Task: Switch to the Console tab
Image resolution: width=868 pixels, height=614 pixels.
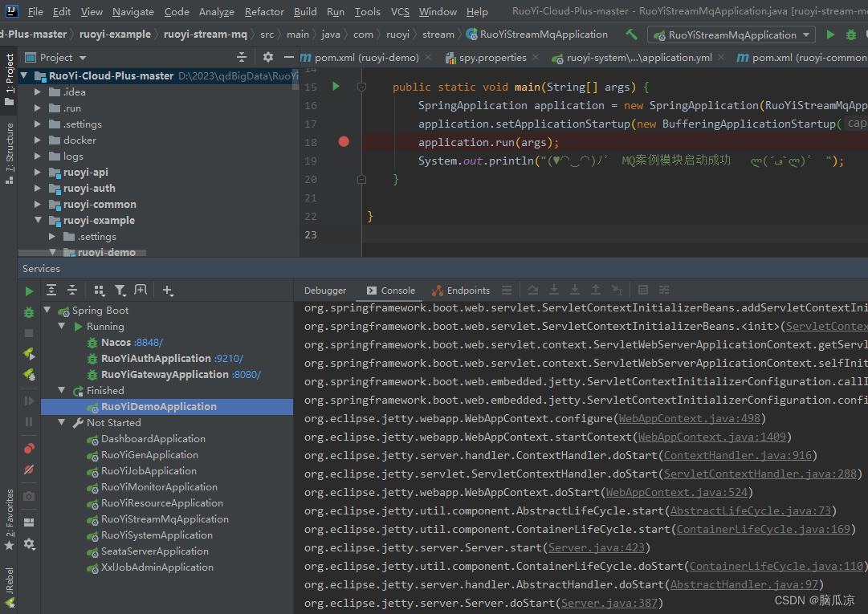Action: (x=391, y=291)
